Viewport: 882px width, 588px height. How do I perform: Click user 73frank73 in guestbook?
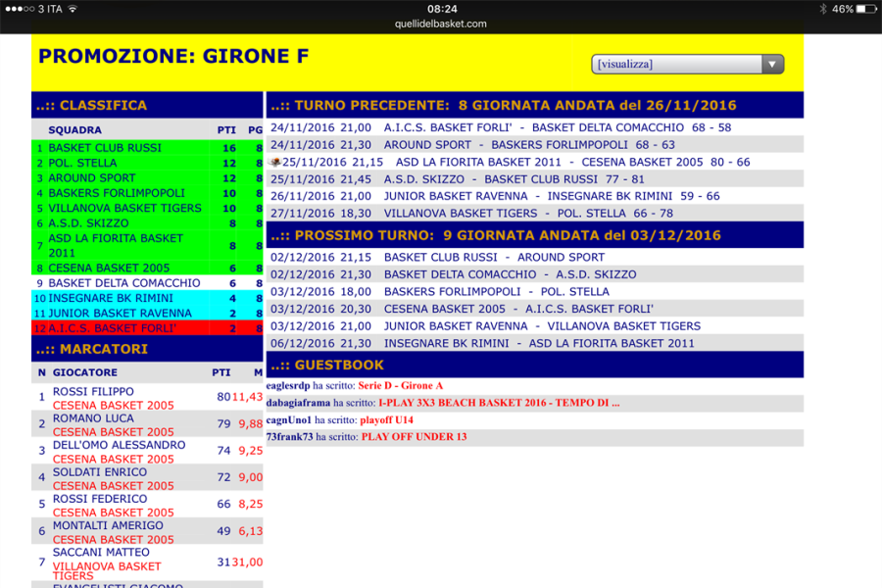pos(290,437)
